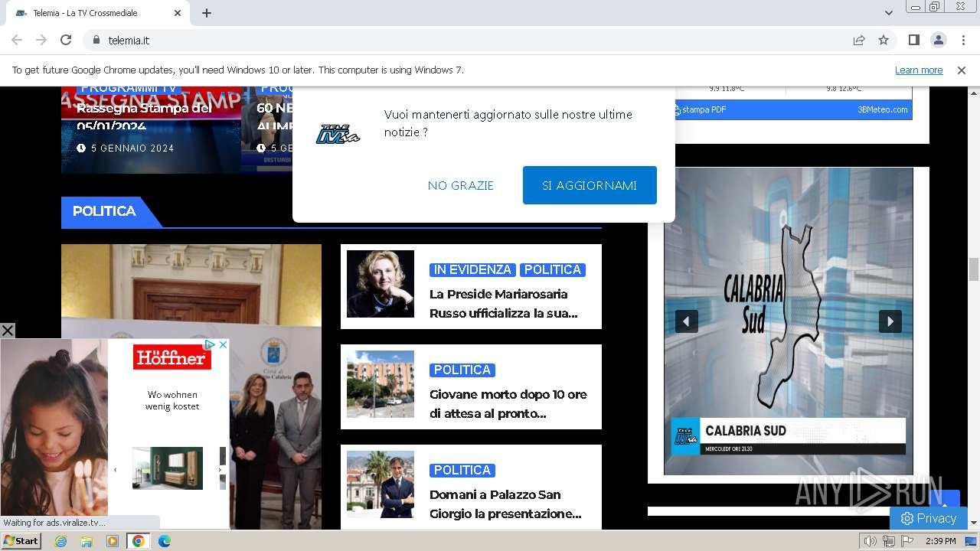
Task: Close the floating ad overlay
Action: point(8,331)
